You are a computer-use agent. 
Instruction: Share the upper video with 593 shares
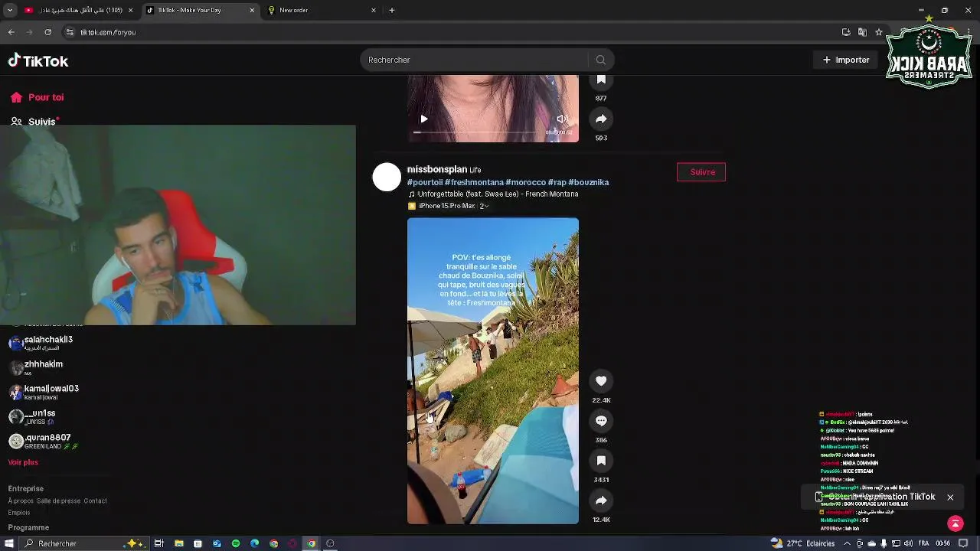click(601, 119)
